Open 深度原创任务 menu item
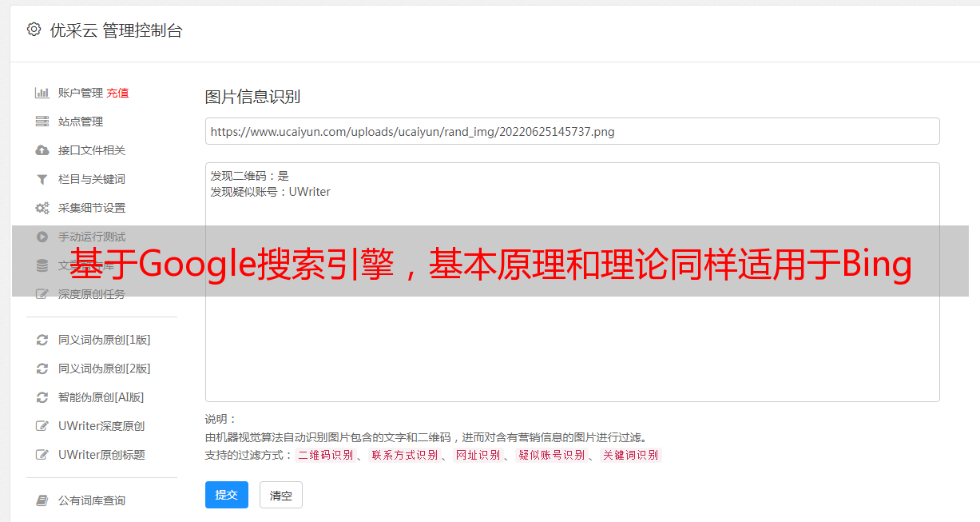The height and width of the screenshot is (522, 980). 92,294
